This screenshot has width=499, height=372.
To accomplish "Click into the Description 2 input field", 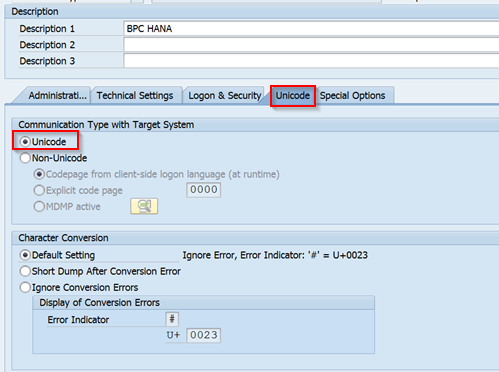I will coord(311,45).
